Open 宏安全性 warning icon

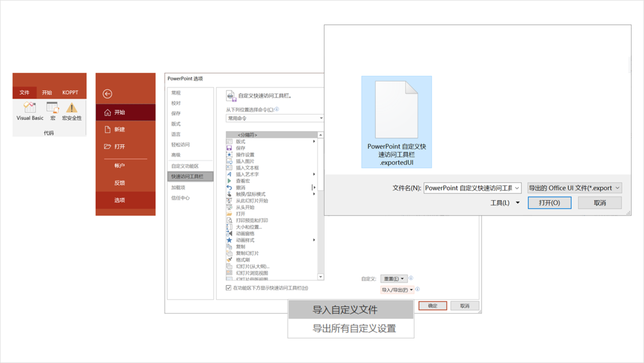[x=72, y=108]
